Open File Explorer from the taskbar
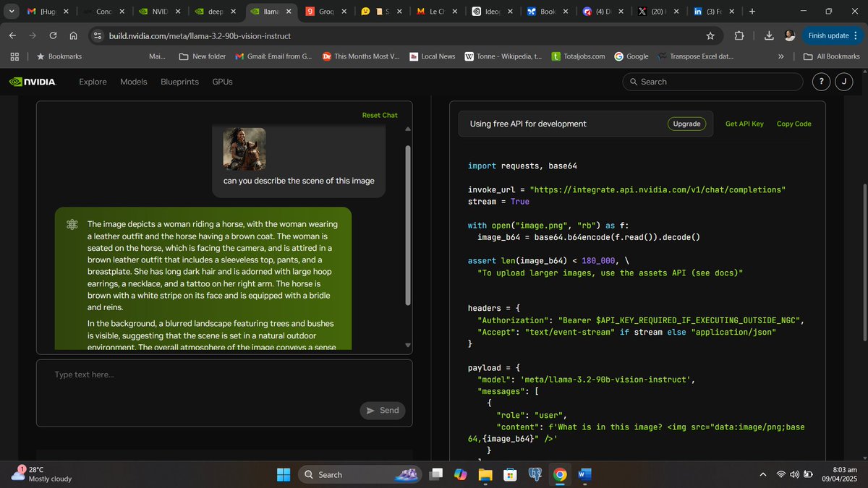The width and height of the screenshot is (868, 488). [x=485, y=474]
